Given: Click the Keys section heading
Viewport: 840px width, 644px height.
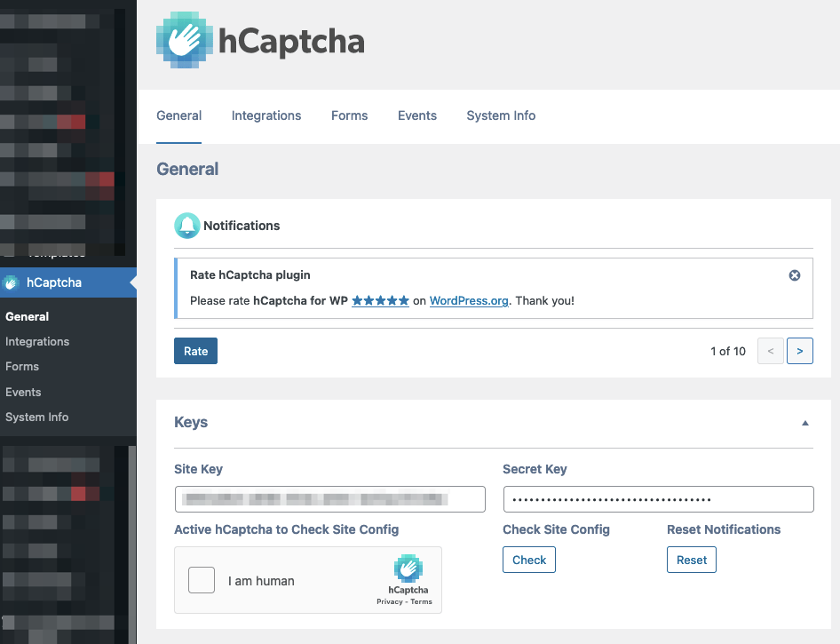Looking at the screenshot, I should coord(191,422).
